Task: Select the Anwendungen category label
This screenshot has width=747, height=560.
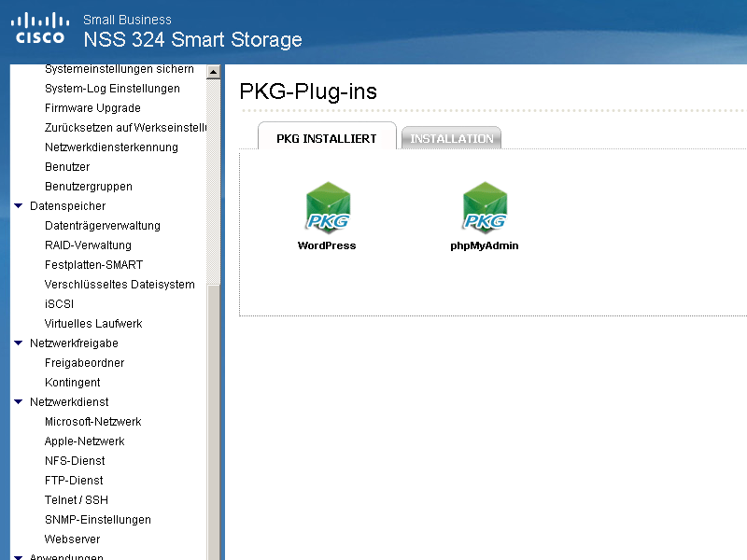Action: pyautogui.click(x=66, y=556)
